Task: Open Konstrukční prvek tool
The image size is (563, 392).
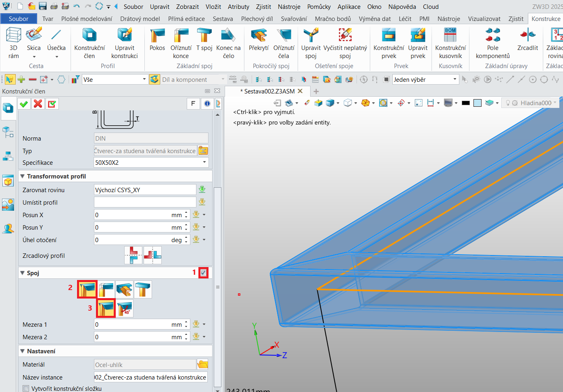Action: (389, 43)
